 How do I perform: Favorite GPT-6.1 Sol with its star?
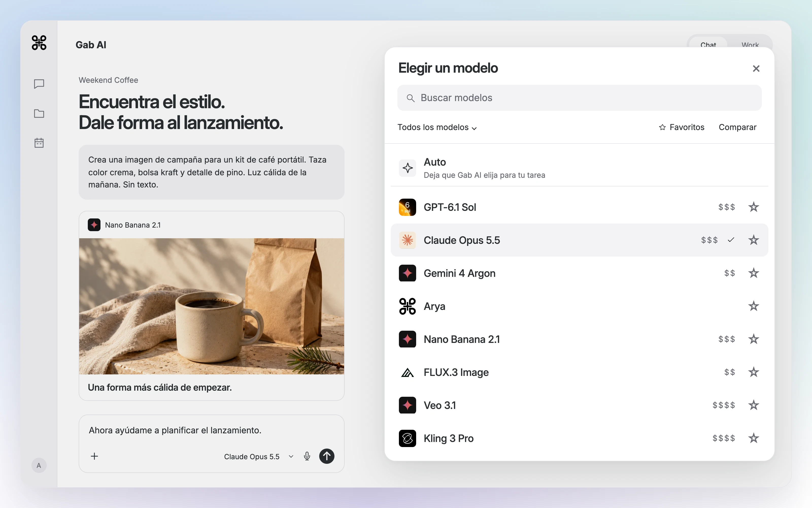coord(754,207)
